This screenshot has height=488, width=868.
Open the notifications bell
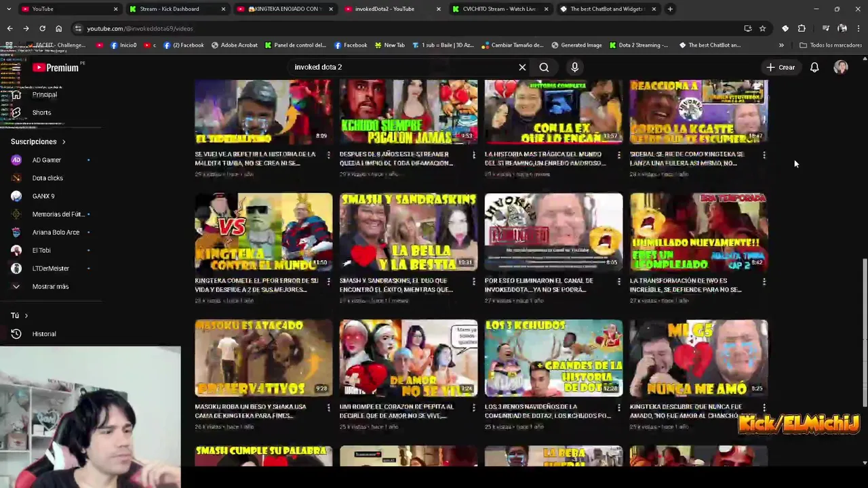[814, 67]
